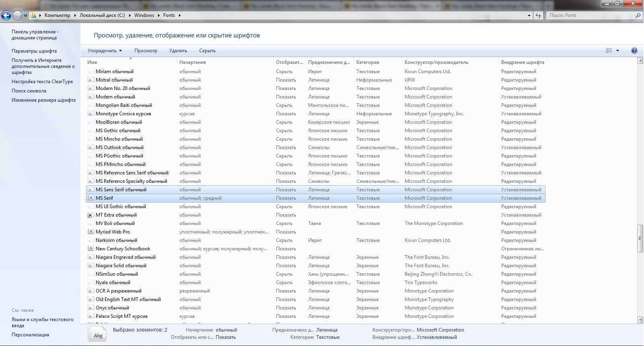This screenshot has width=644, height=346.
Task: Open Настройка текста ClearType link
Action: [x=42, y=82]
